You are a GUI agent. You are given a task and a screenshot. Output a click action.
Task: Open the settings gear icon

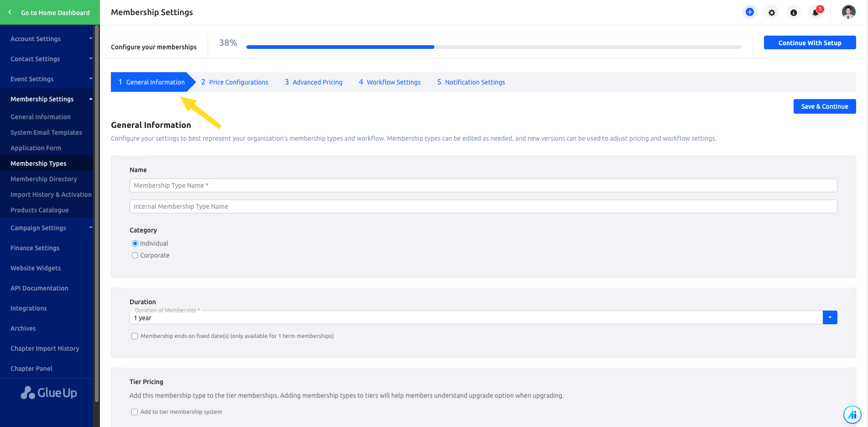tap(772, 13)
